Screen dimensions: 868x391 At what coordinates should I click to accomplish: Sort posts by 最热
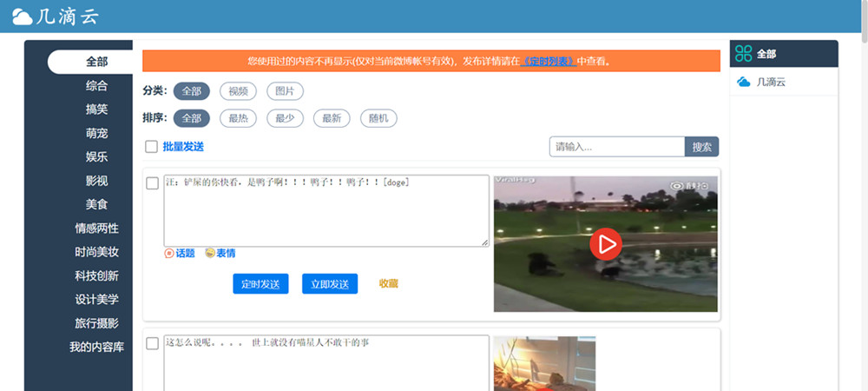(238, 118)
